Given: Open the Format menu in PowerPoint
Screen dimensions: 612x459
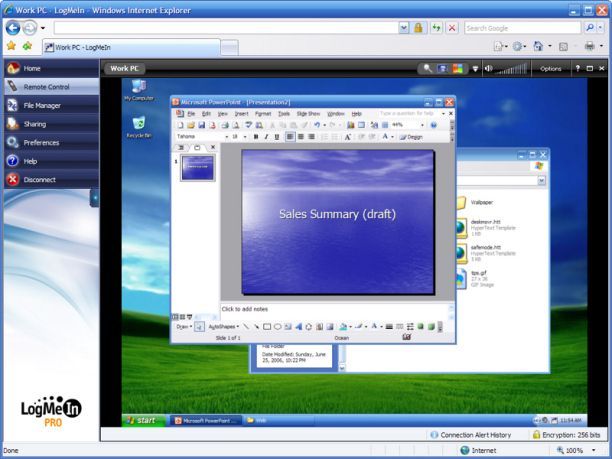Looking at the screenshot, I should point(263,114).
